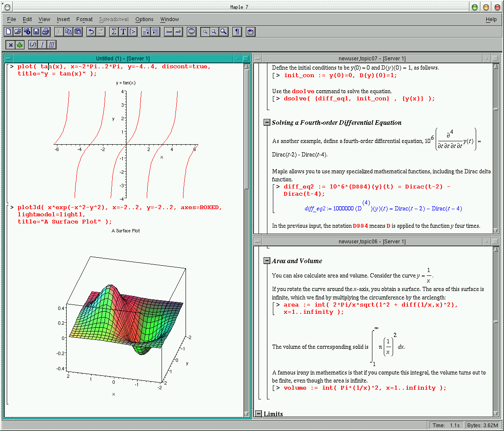Click the Undo arrow icon

pyautogui.click(x=91, y=32)
